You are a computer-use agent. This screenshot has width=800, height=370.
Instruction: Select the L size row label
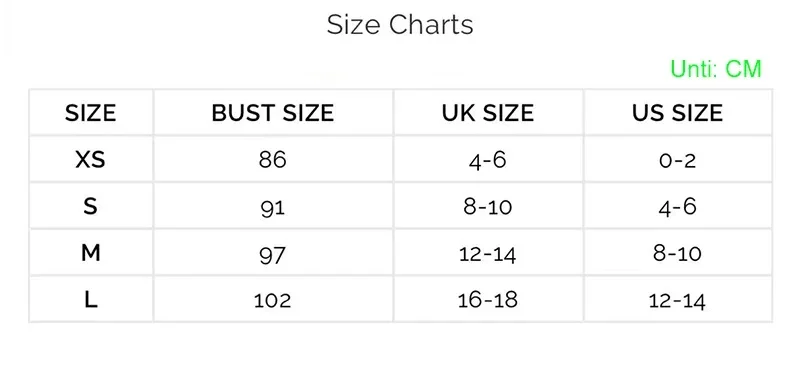point(90,300)
